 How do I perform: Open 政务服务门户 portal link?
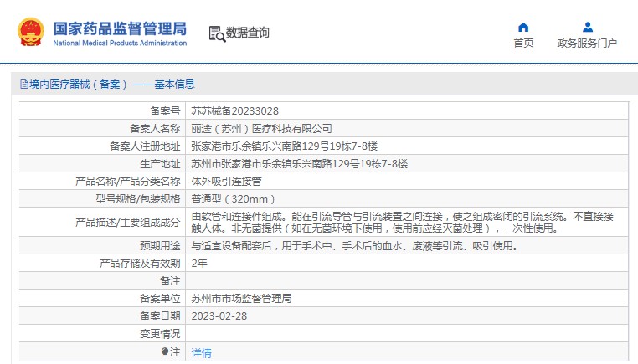[587, 44]
